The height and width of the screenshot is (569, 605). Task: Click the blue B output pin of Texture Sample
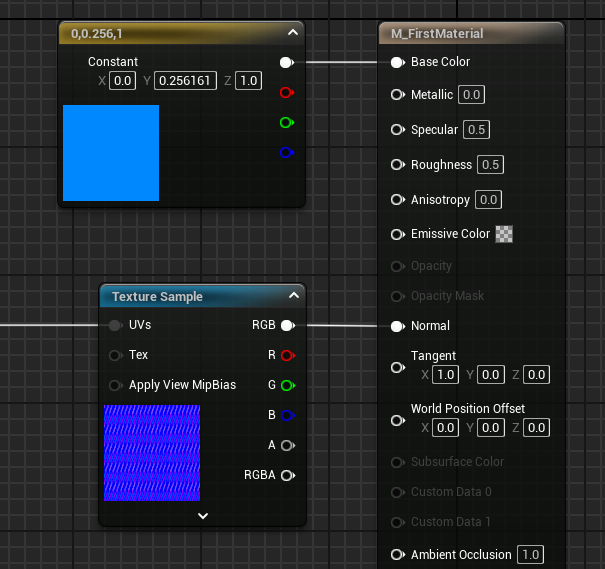288,415
